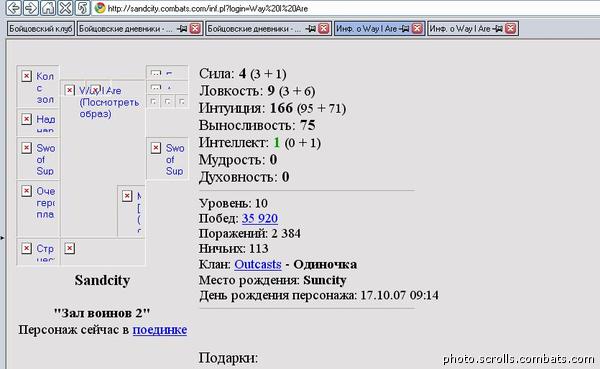Click the Way I Are (Посмотреть образ) link

click(x=109, y=102)
